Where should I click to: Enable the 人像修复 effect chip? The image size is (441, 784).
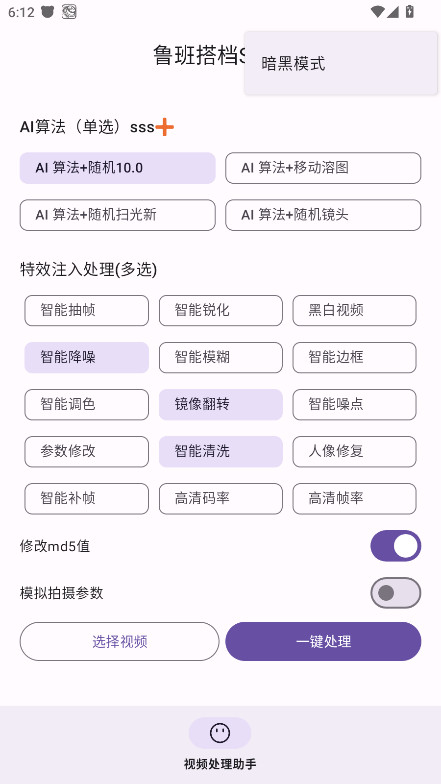tap(354, 452)
